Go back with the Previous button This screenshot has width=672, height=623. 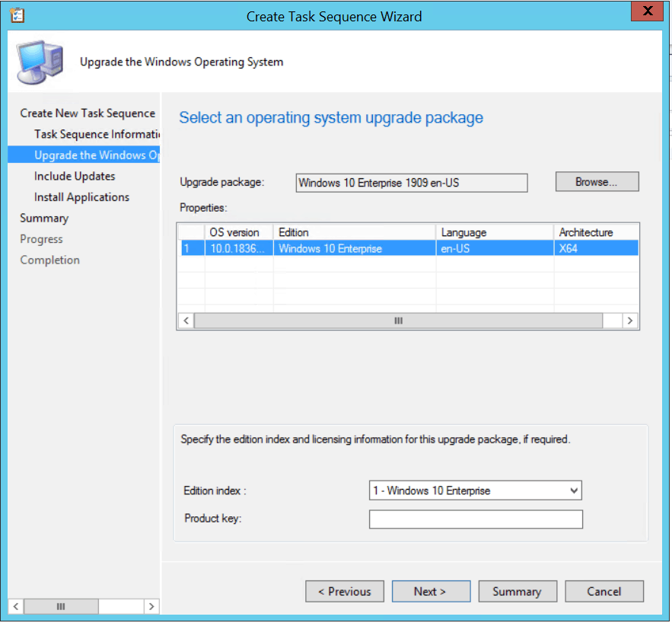[x=345, y=591]
